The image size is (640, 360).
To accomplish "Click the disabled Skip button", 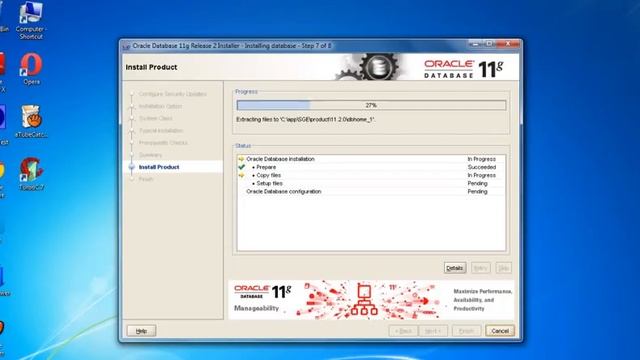I will [504, 268].
